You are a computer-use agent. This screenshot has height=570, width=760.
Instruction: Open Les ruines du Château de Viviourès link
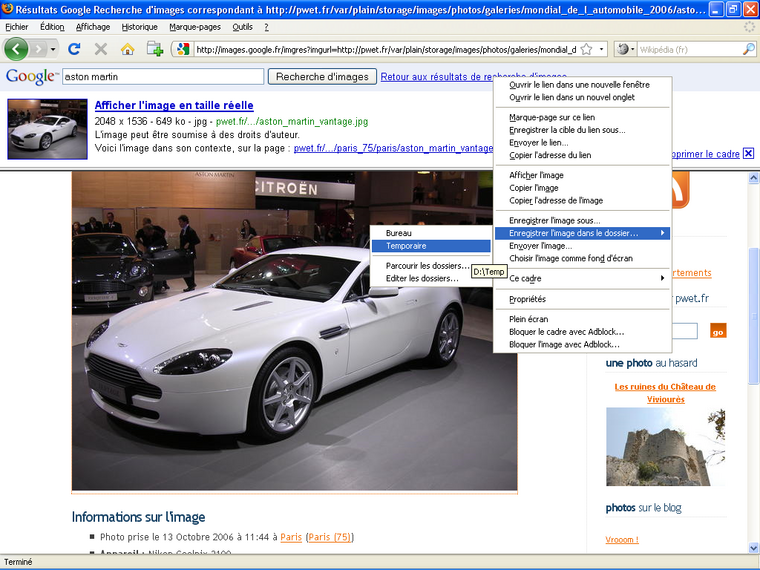tap(665, 393)
